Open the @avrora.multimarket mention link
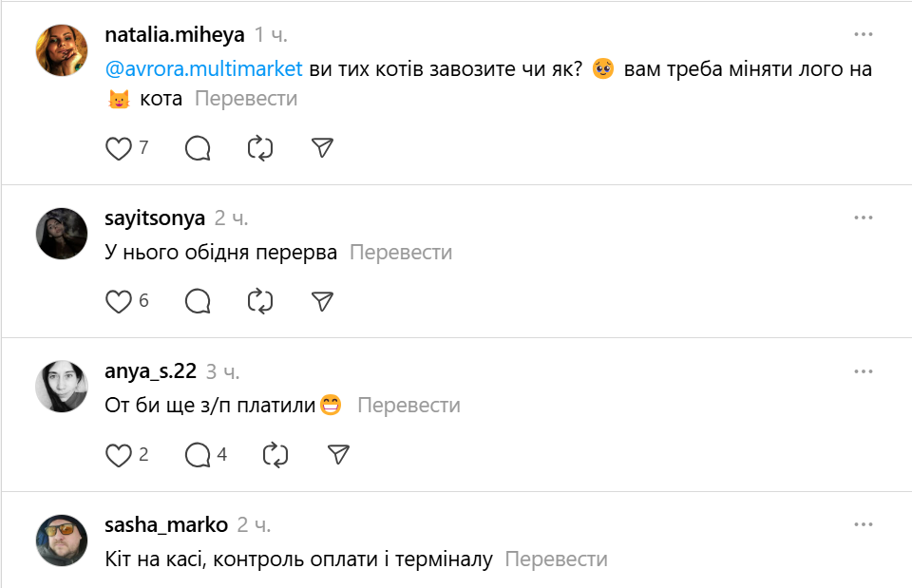 coord(204,68)
